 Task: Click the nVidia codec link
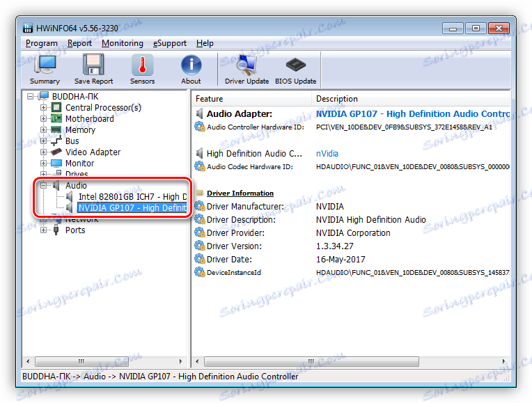(x=327, y=154)
